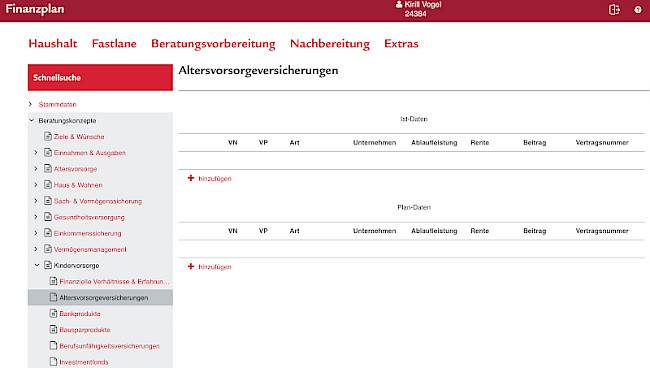650x368 pixels.
Task: Click the Schnellsuche search box
Action: tap(100, 77)
